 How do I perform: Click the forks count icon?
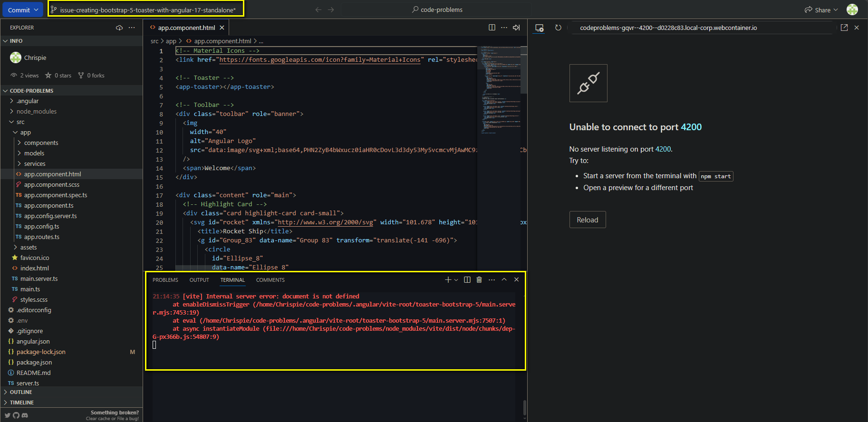(81, 75)
